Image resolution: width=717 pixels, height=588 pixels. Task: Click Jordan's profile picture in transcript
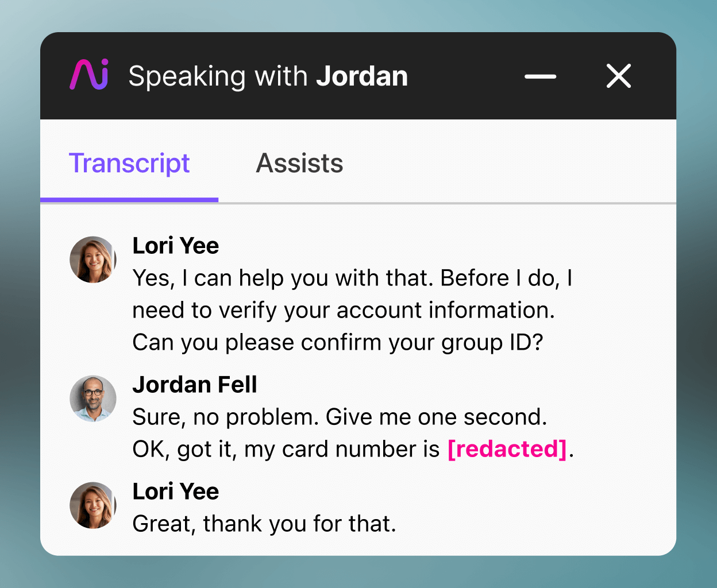pyautogui.click(x=92, y=399)
